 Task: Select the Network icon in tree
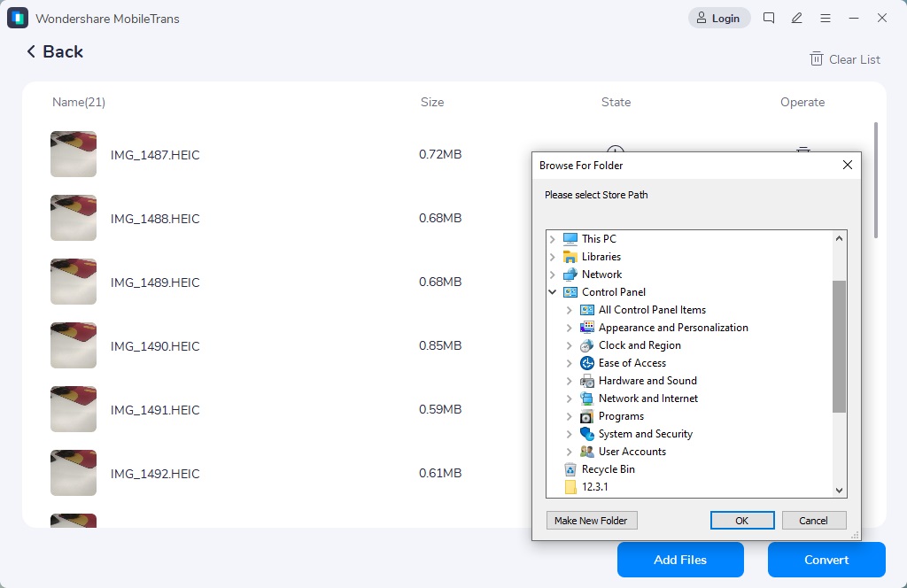pyautogui.click(x=570, y=274)
